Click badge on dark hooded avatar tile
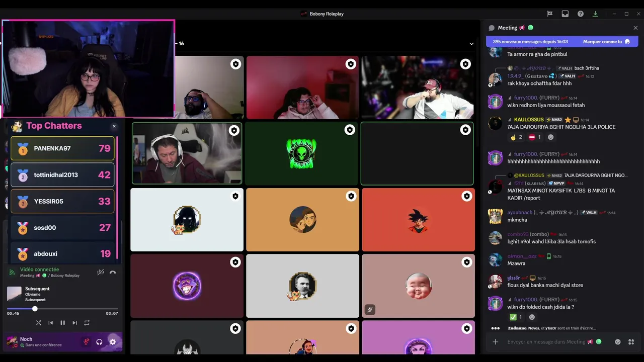This screenshot has width=644, height=362. pyautogui.click(x=235, y=196)
